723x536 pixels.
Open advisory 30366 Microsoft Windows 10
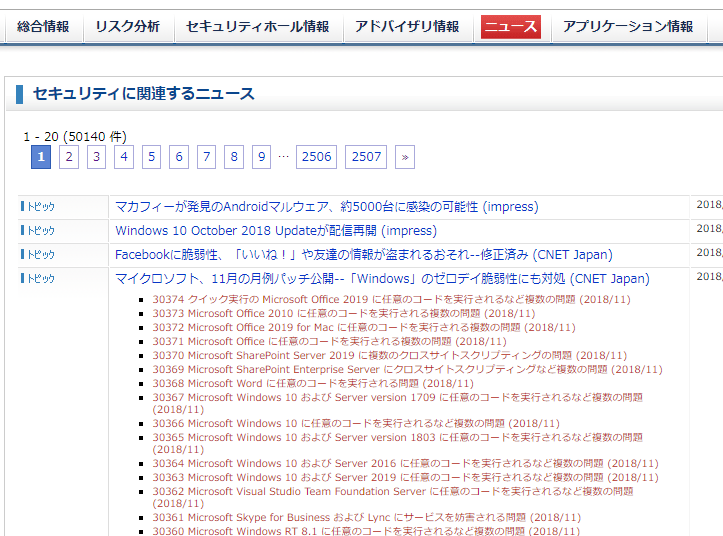click(x=356, y=423)
